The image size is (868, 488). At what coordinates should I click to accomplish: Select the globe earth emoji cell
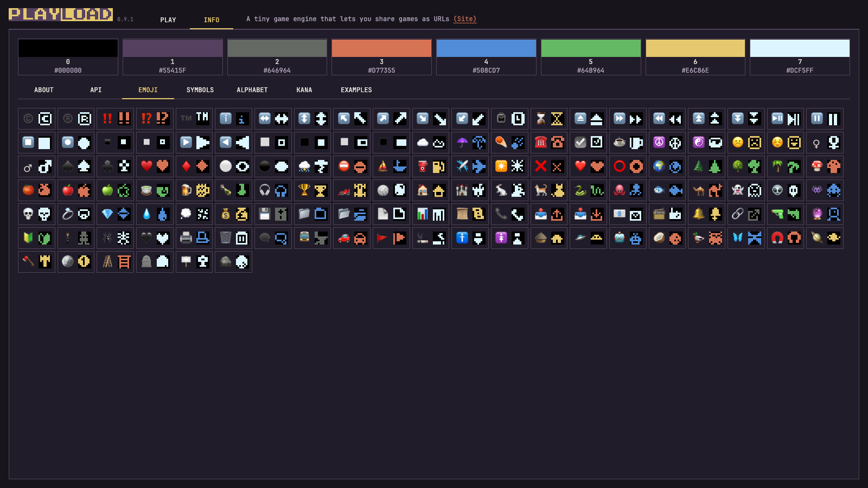tap(667, 166)
